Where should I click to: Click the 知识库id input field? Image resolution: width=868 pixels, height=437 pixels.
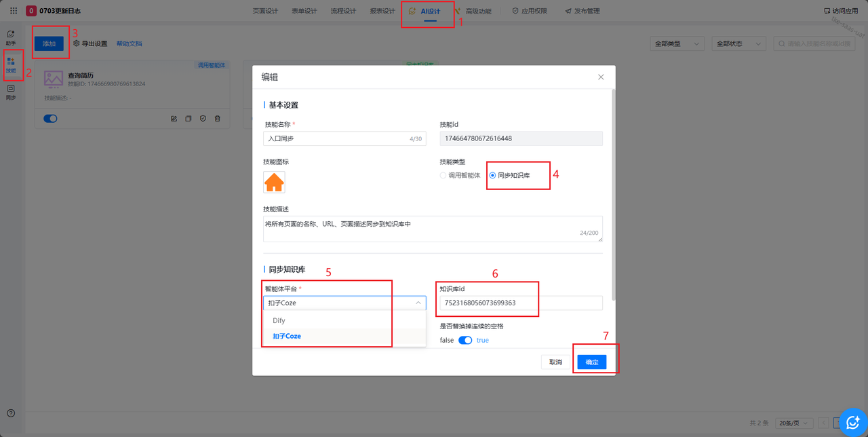point(521,303)
